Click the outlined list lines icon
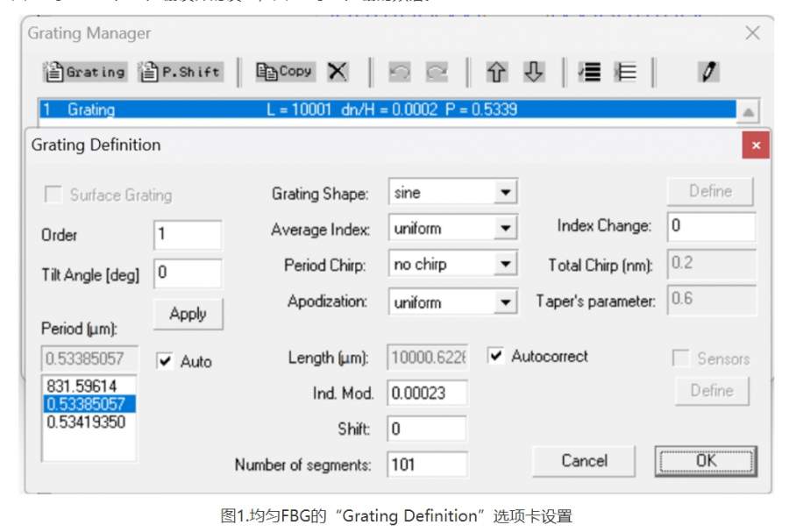Image resolution: width=789 pixels, height=532 pixels. tap(626, 72)
